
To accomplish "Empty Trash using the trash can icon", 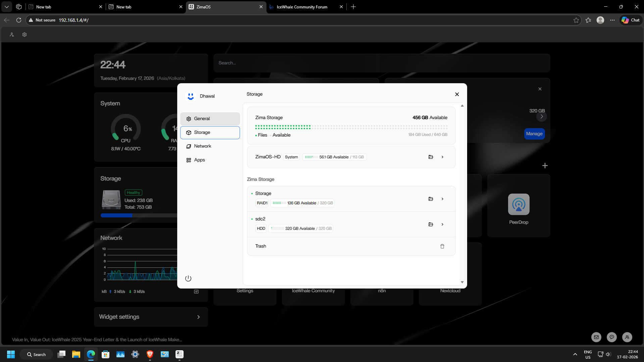I will coord(442,246).
